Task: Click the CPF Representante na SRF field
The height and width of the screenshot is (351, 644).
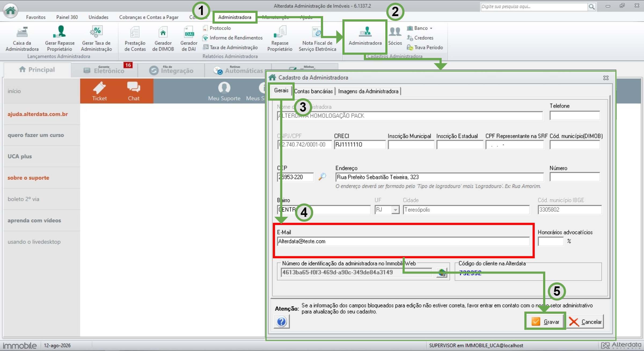Action: [514, 145]
